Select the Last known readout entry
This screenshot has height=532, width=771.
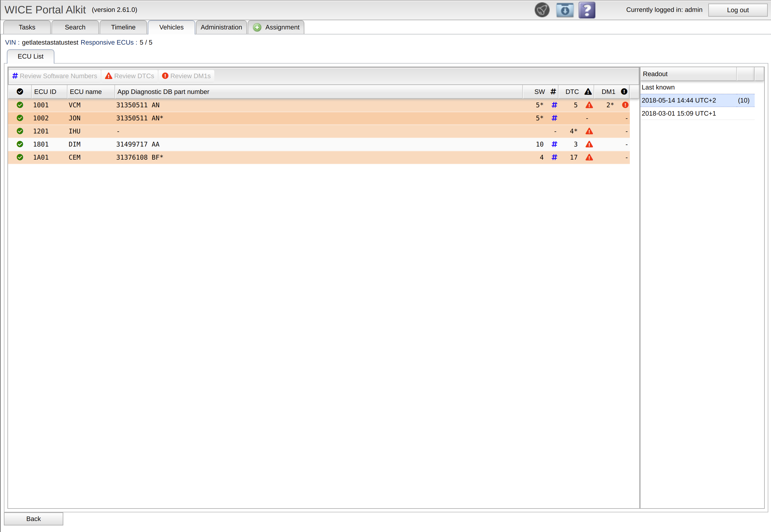click(658, 87)
